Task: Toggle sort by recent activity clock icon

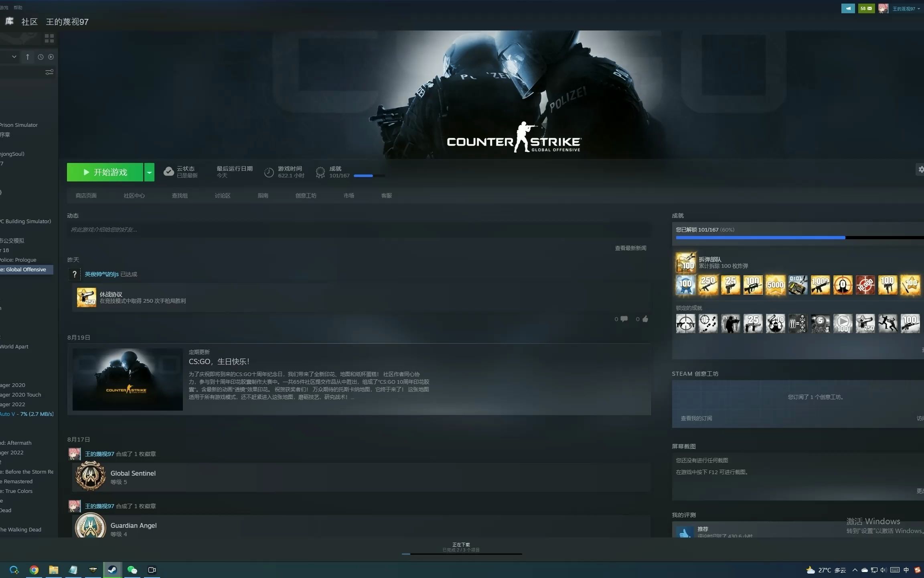Action: click(41, 57)
